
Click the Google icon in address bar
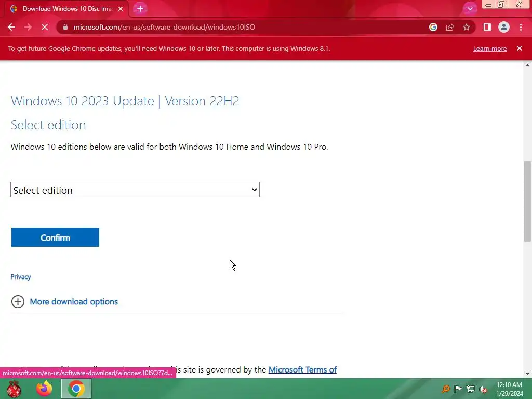pyautogui.click(x=433, y=27)
